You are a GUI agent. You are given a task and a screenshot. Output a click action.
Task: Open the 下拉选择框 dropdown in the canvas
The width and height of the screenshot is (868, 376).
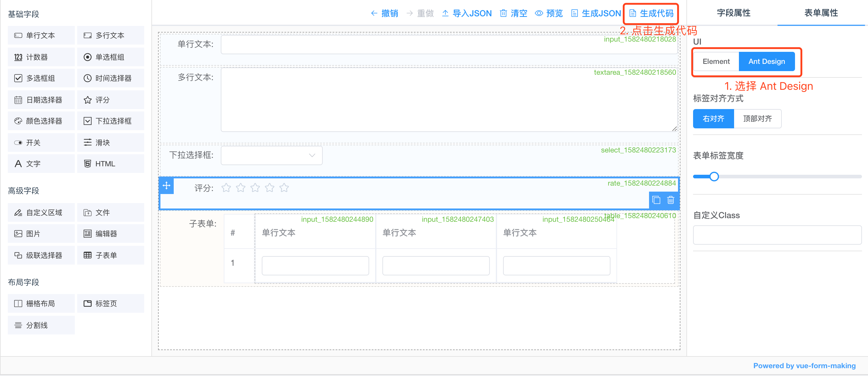[271, 155]
